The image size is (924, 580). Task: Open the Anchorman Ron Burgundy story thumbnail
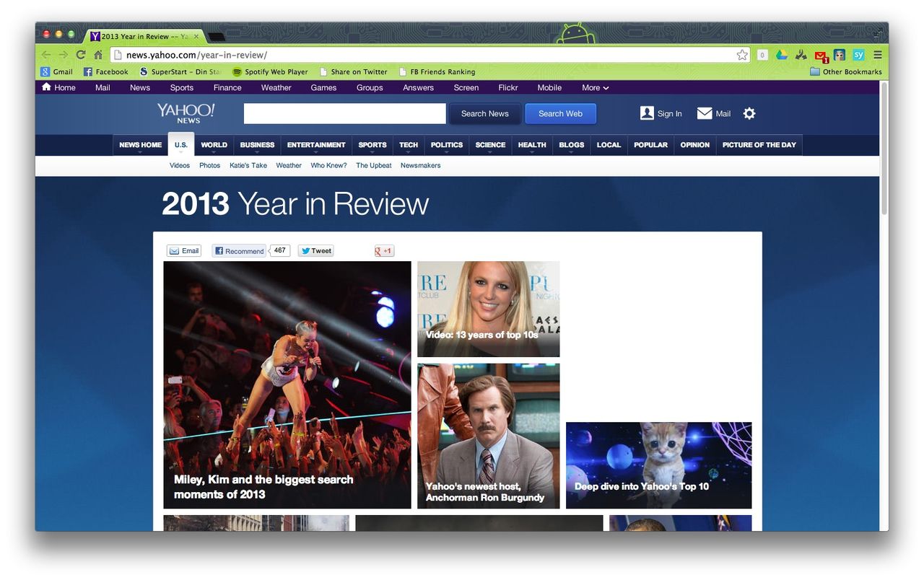click(488, 436)
